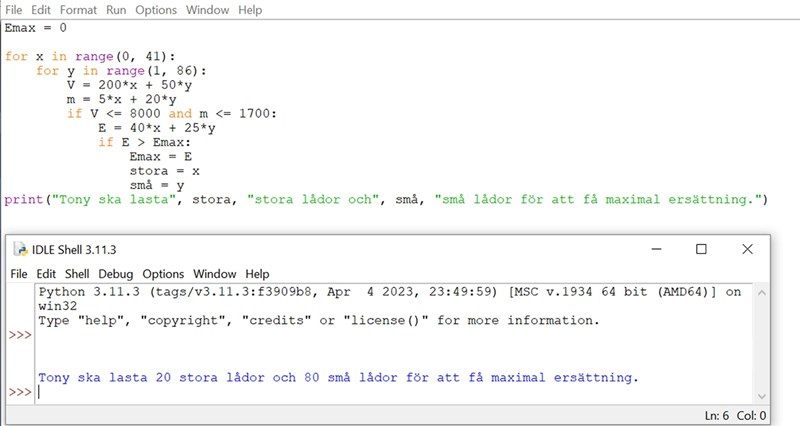Open the File menu in IDLE Shell
This screenshot has height=426, width=800.
coord(19,274)
